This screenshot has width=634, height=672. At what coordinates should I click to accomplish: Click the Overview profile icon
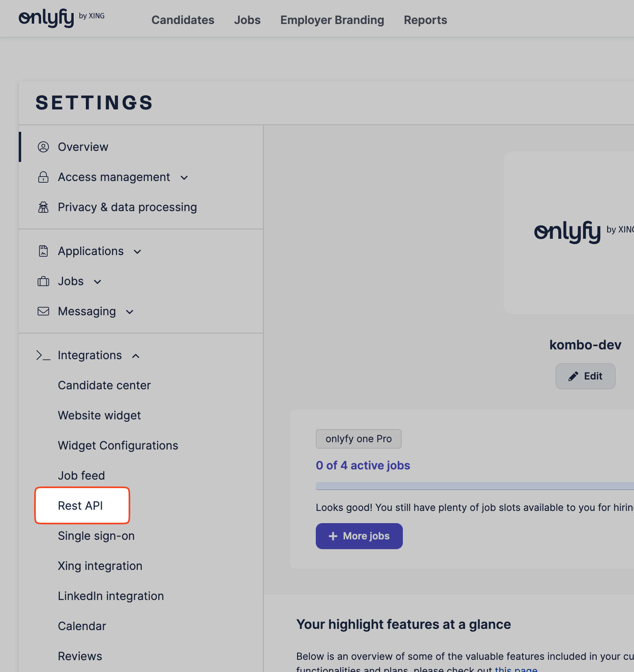pos(43,147)
